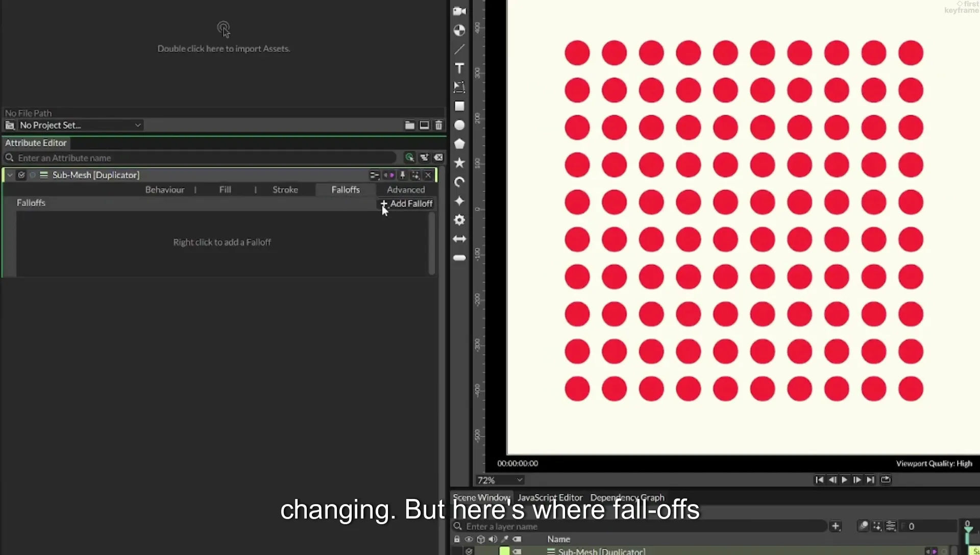Viewport: 980px width, 555px height.
Task: Select the Ellipse shape tool
Action: pyautogui.click(x=459, y=125)
